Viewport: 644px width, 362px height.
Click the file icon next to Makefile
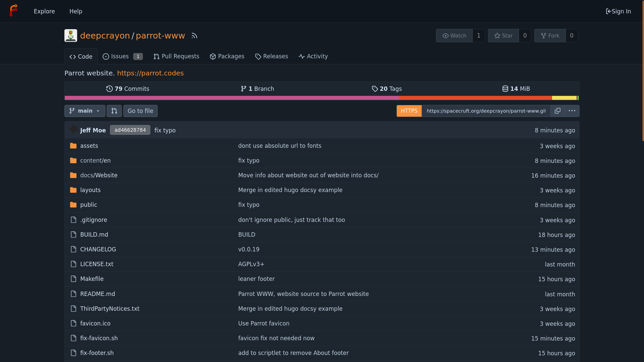[x=73, y=279]
